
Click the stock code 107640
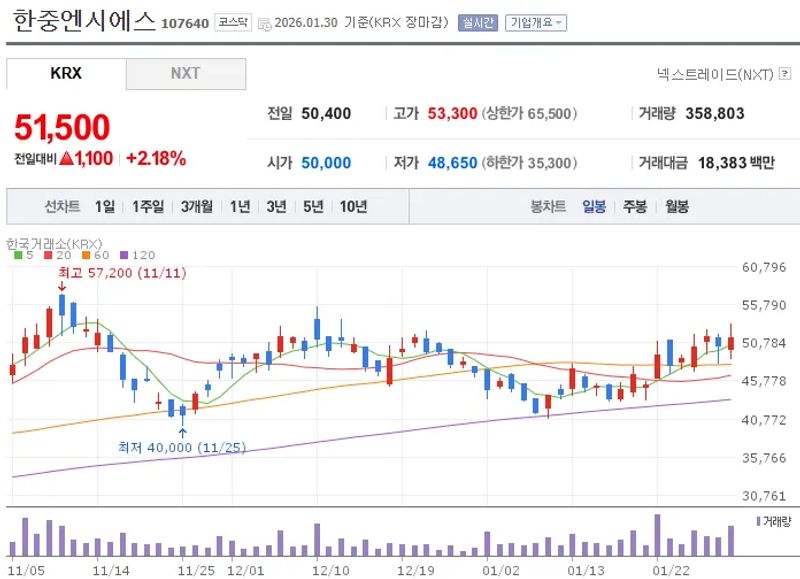pyautogui.click(x=185, y=23)
